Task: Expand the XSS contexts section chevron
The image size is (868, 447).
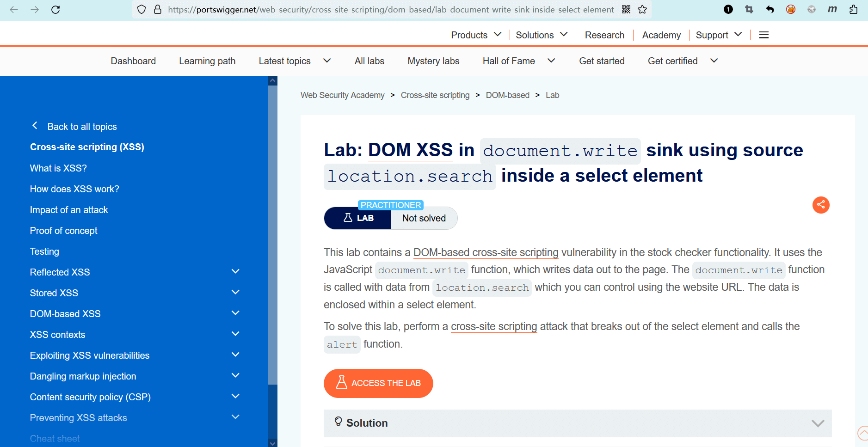Action: [x=235, y=334]
